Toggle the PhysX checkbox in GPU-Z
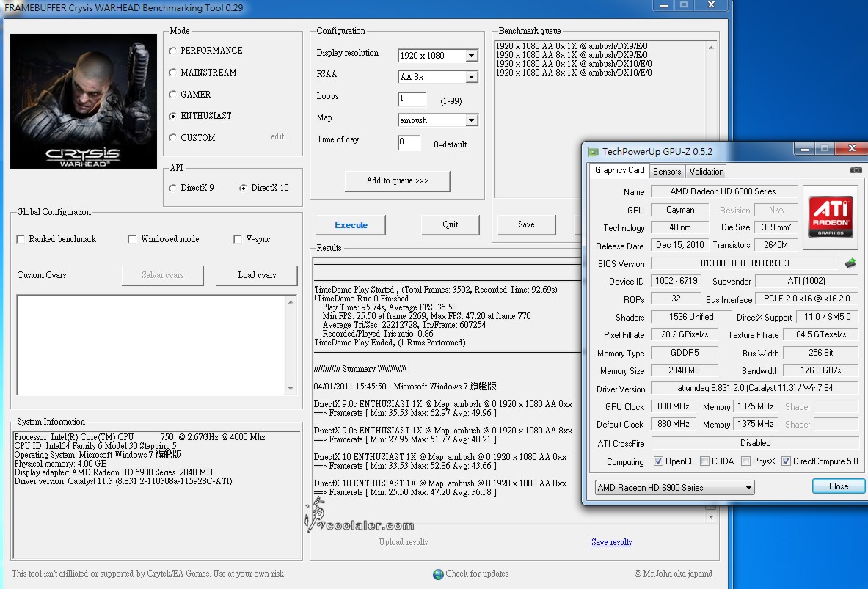Viewport: 868px width, 589px height. coord(745,461)
